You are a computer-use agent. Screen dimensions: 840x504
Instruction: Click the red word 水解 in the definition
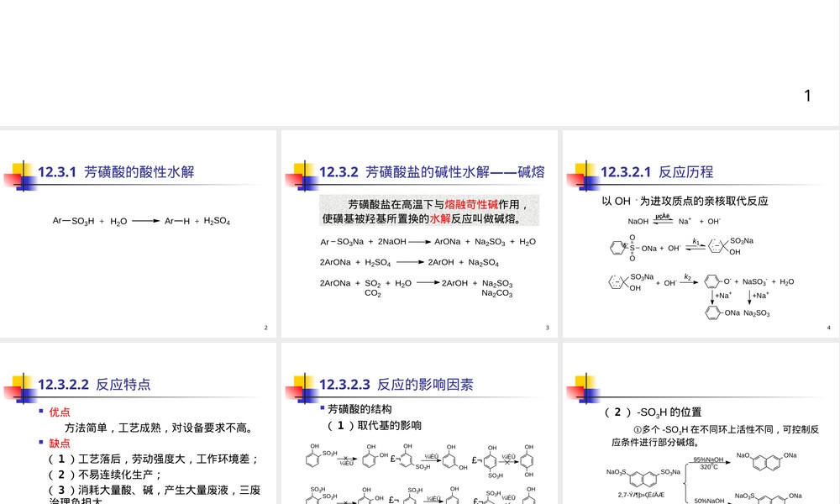pos(440,218)
